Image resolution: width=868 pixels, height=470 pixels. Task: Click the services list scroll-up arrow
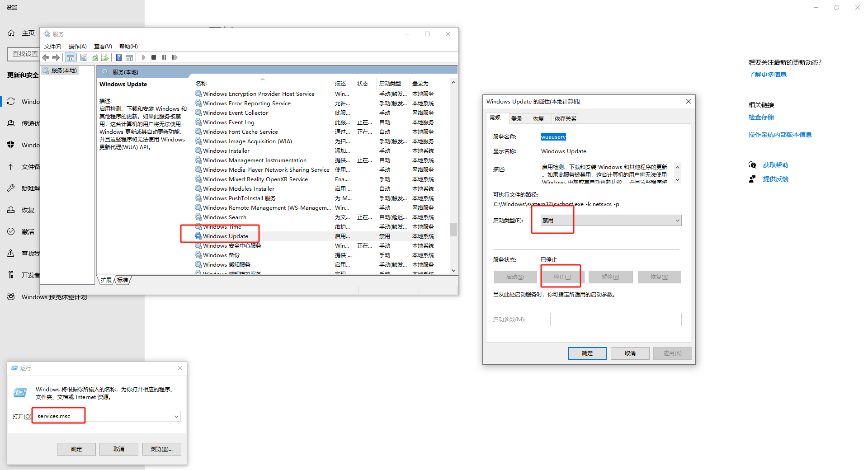[453, 82]
